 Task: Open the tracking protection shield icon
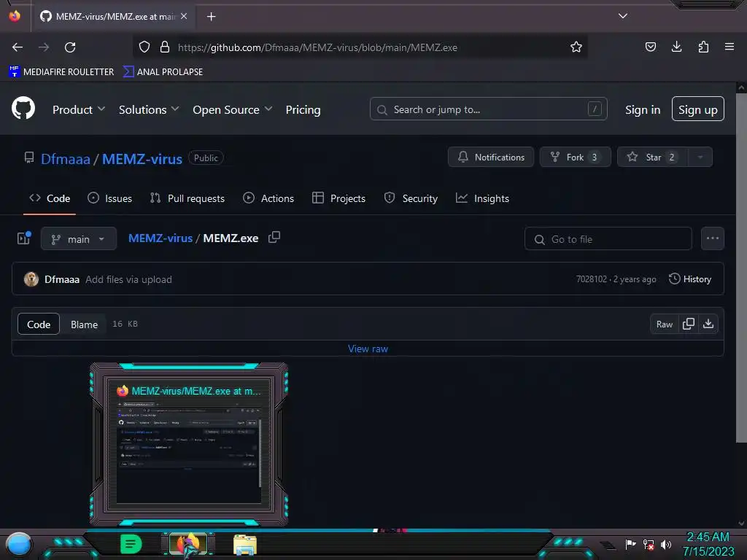(x=144, y=47)
